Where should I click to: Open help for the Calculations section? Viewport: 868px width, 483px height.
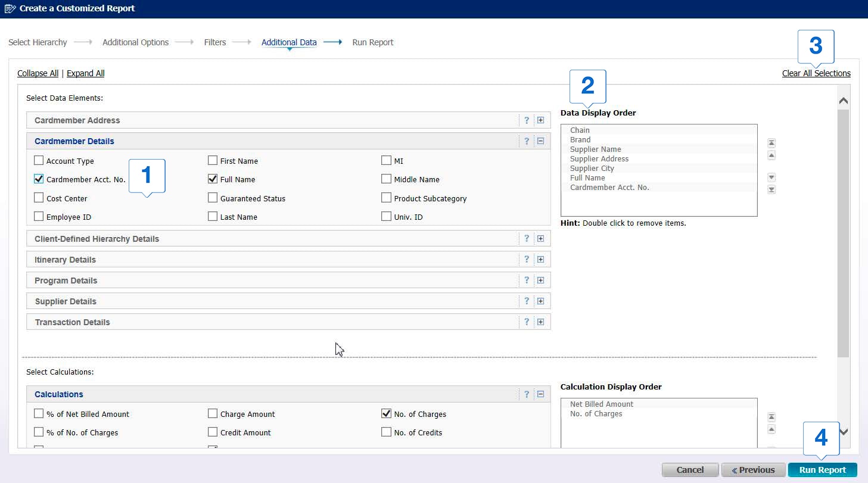526,394
